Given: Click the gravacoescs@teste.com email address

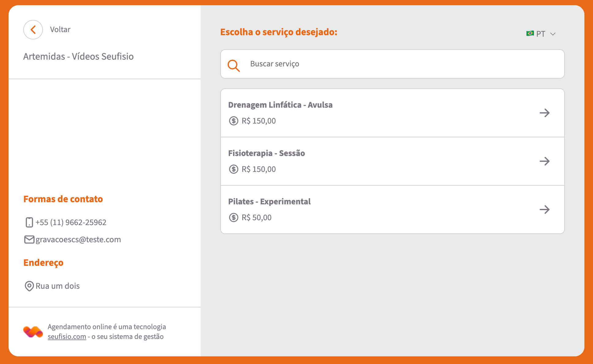Looking at the screenshot, I should (x=78, y=240).
